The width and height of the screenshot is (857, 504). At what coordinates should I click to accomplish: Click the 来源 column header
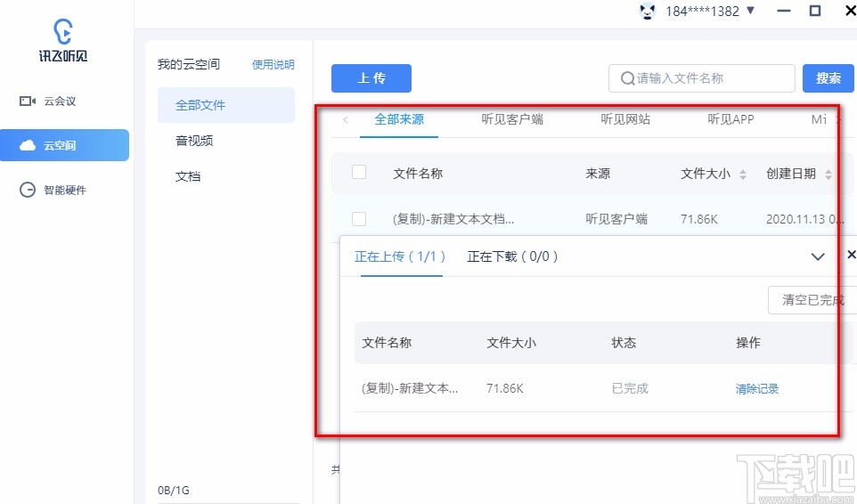coord(598,174)
